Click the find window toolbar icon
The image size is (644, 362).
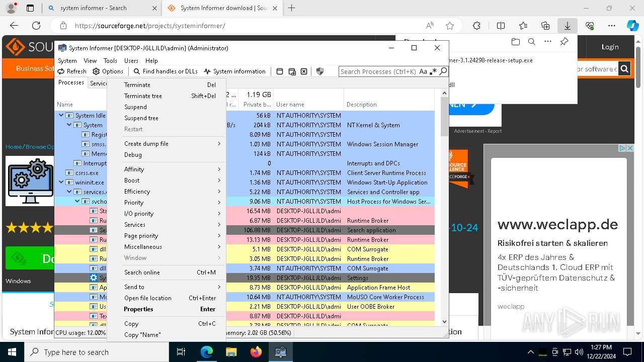[x=280, y=71]
